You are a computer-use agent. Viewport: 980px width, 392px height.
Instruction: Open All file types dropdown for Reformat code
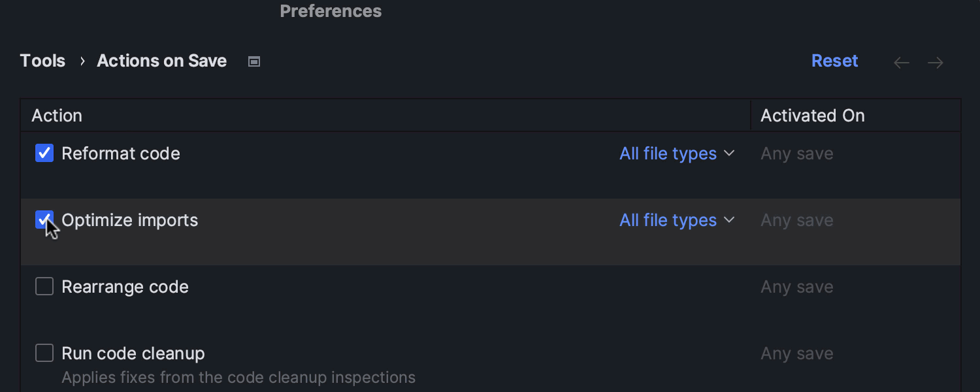pyautogui.click(x=677, y=154)
